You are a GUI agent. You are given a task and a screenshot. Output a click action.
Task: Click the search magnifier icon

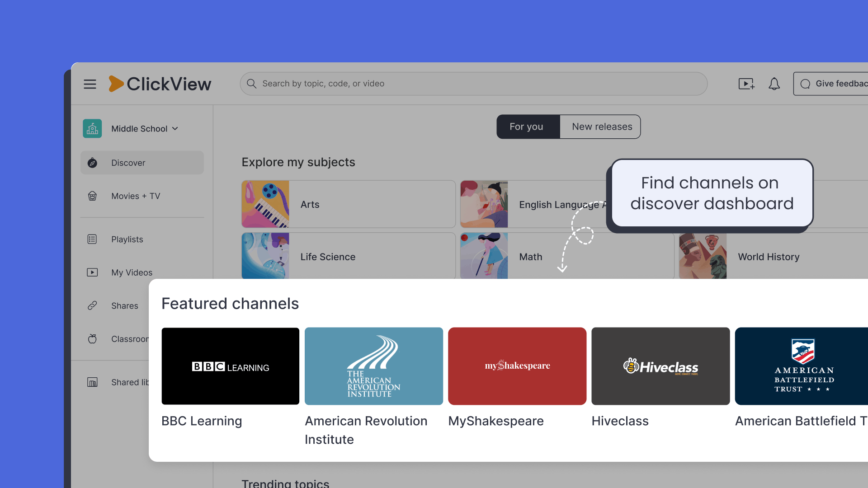[x=252, y=84]
